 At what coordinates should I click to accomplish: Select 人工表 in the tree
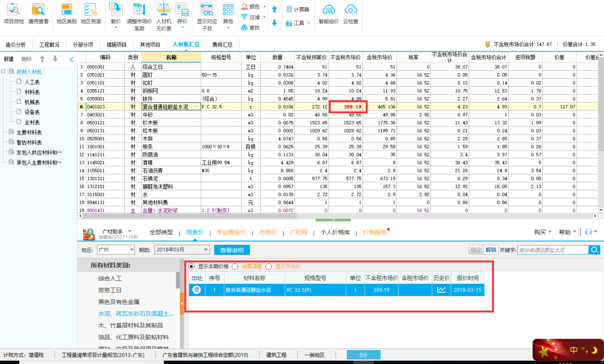tap(32, 82)
